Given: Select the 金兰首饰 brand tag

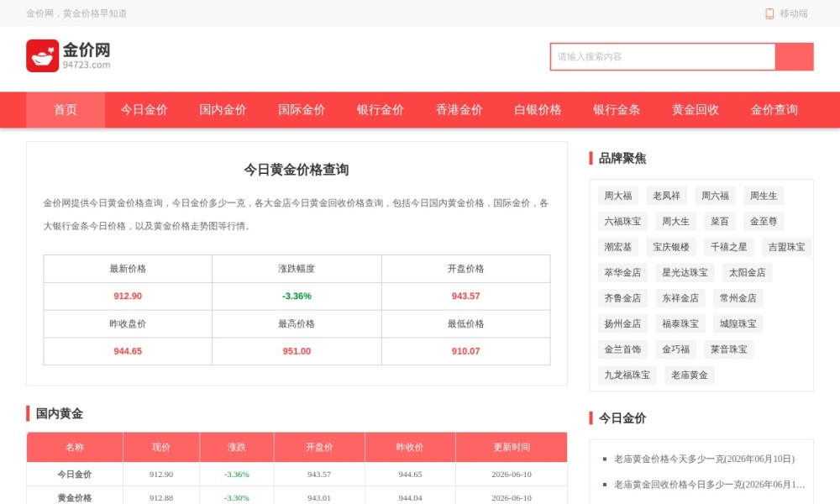Looking at the screenshot, I should (x=622, y=349).
